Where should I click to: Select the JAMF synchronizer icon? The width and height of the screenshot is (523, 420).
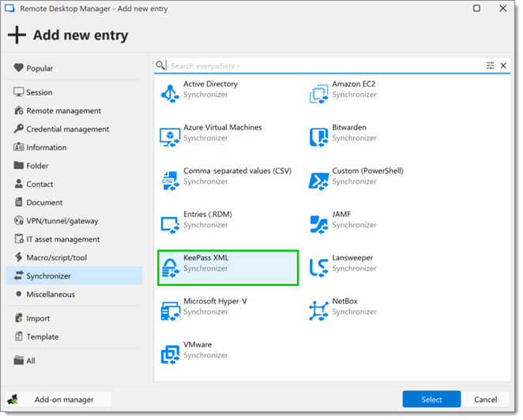[x=319, y=224]
